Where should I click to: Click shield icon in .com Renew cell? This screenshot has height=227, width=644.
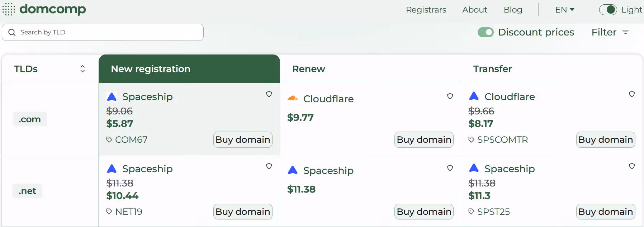coord(450,96)
